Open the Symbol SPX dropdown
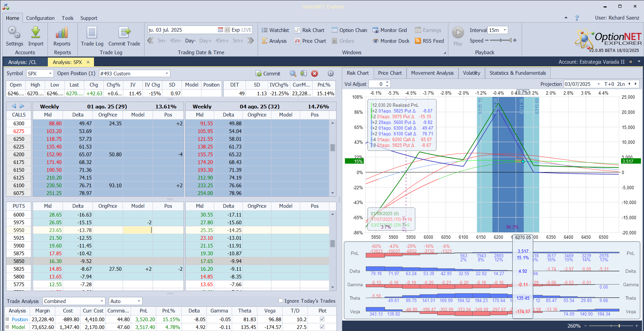The image size is (644, 331). tap(50, 73)
